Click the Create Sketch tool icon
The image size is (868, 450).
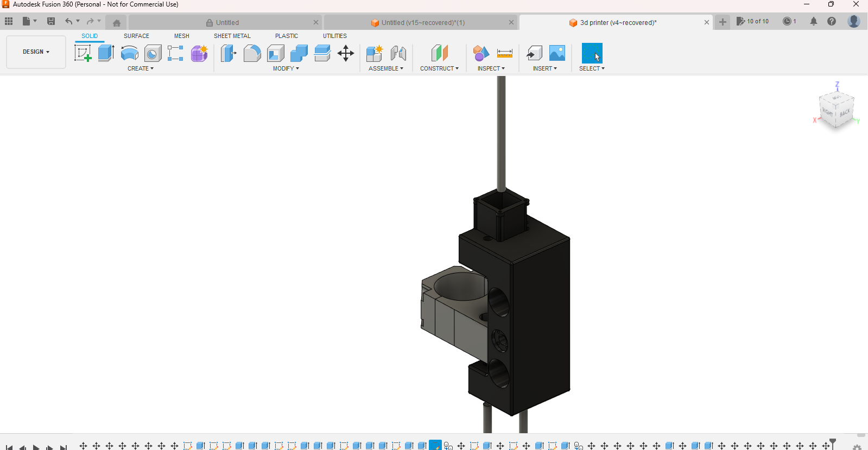pyautogui.click(x=83, y=53)
